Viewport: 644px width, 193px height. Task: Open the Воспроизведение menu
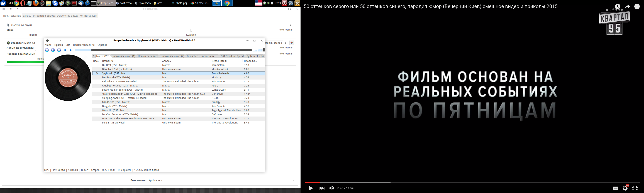[x=84, y=45]
